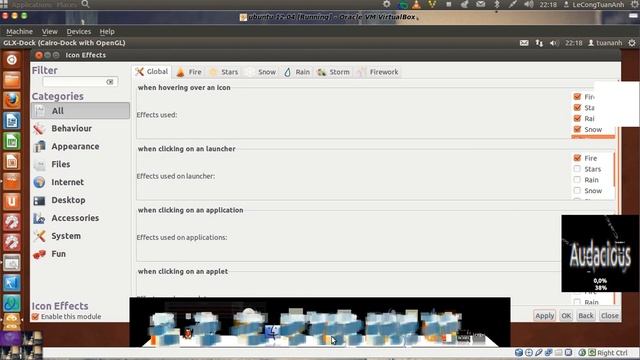
Task: Open the Internet category globe icon
Action: [x=39, y=182]
